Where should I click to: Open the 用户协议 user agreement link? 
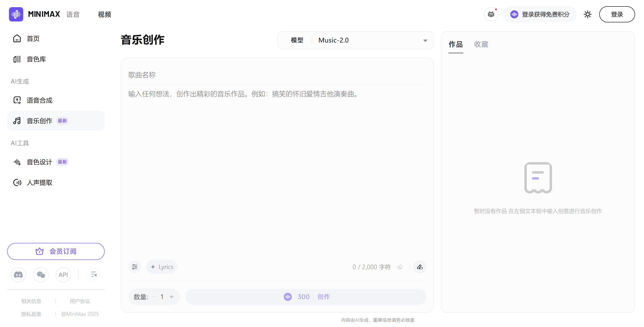[x=80, y=301]
